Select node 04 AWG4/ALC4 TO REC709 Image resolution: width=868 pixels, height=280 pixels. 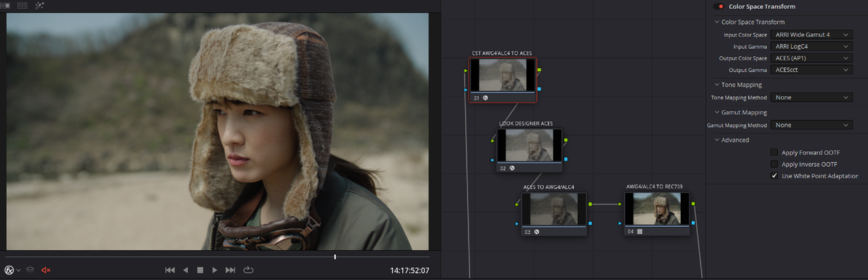coord(656,214)
